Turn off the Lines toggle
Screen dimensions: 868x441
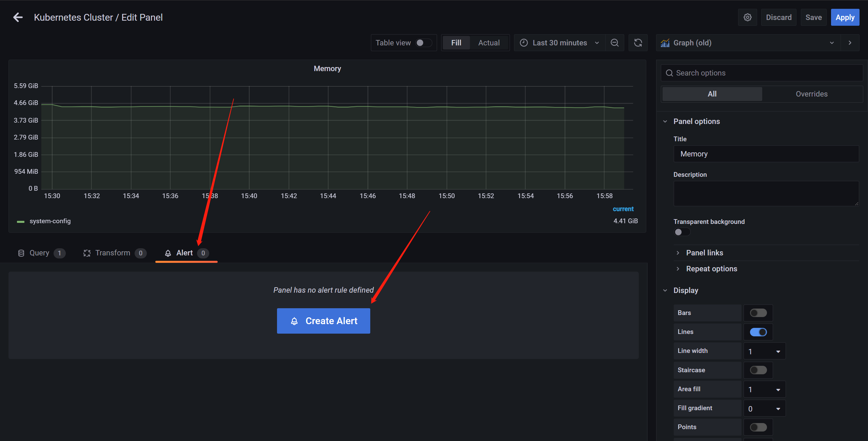click(x=758, y=332)
